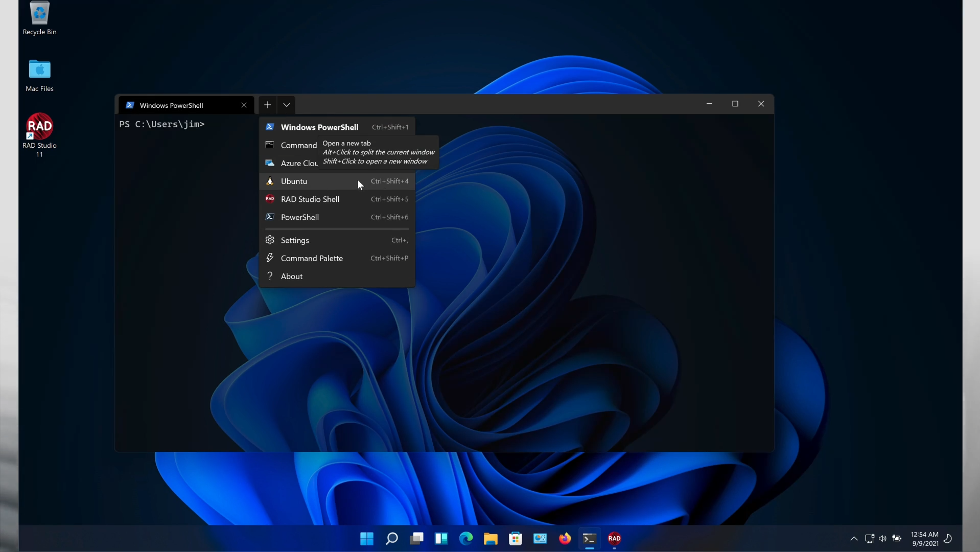Open Command Palette menu item
980x552 pixels.
point(337,258)
